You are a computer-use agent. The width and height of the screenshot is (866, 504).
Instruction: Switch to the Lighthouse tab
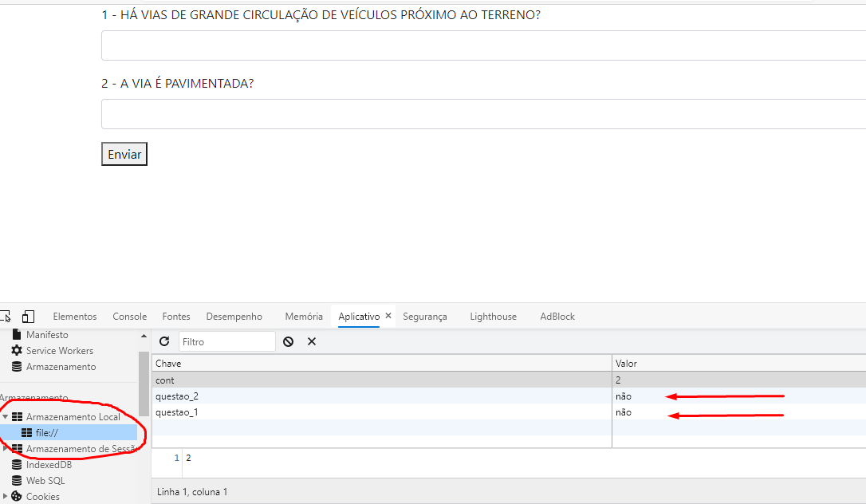(493, 317)
